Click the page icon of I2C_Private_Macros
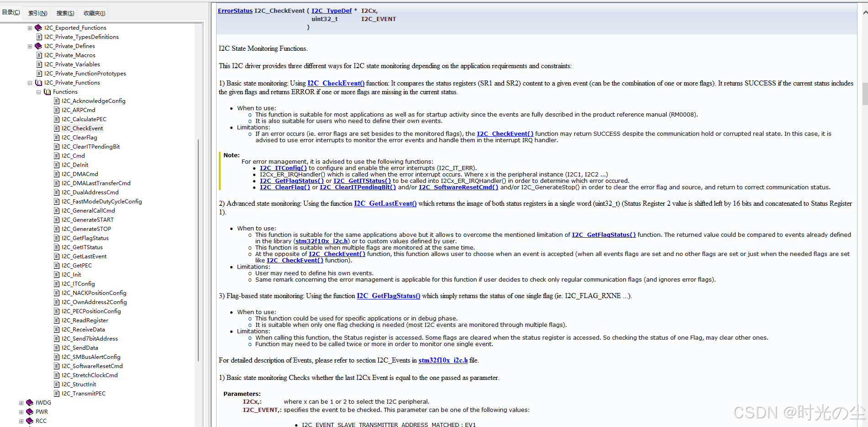Image resolution: width=868 pixels, height=427 pixels. coord(39,55)
